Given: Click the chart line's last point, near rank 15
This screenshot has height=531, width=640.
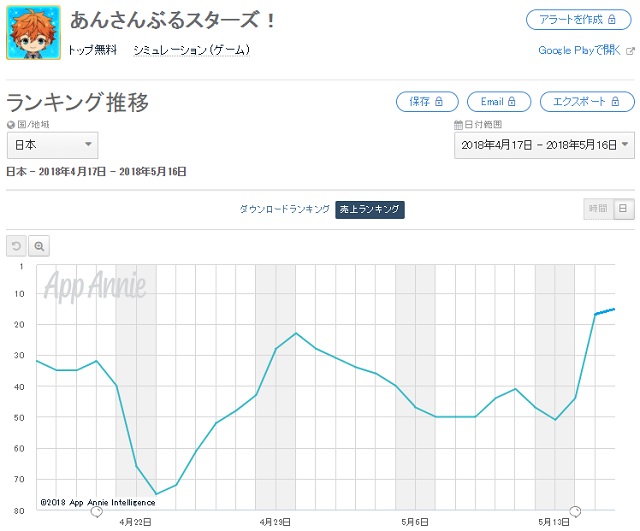Looking at the screenshot, I should 614,309.
